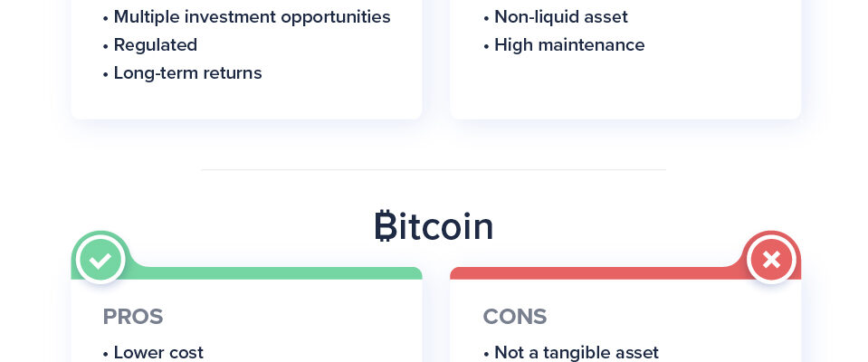Click the PROS heading under Bitcoin
This screenshot has height=362, width=868.
[x=132, y=317]
